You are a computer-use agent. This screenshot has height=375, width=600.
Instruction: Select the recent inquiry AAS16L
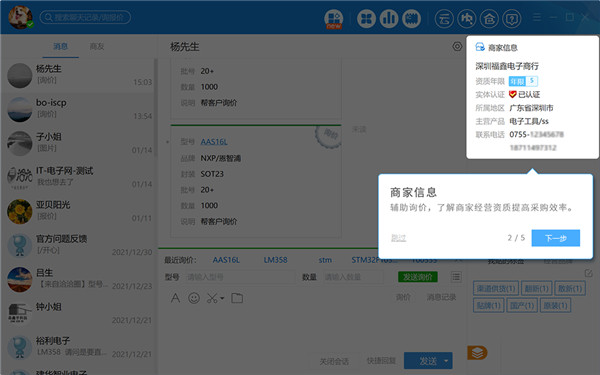point(226,260)
